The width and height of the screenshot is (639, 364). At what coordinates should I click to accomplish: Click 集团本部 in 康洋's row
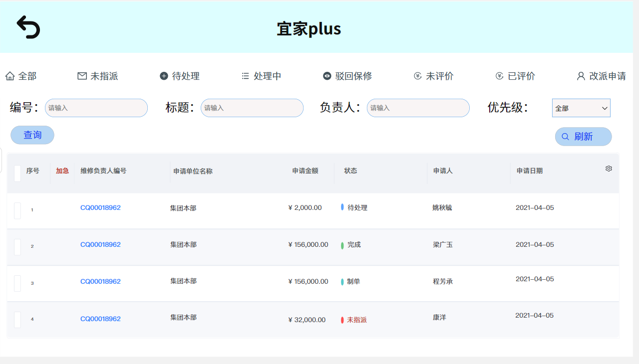183,317
